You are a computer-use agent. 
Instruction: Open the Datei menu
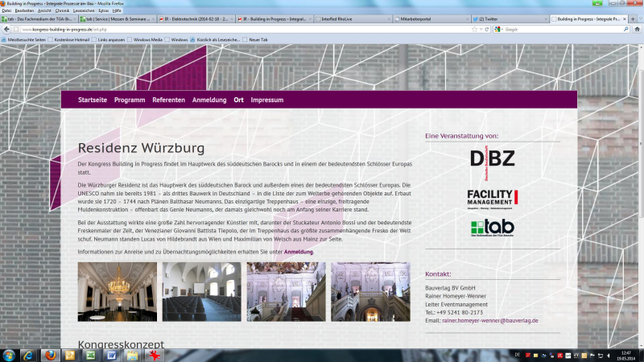tap(6, 10)
